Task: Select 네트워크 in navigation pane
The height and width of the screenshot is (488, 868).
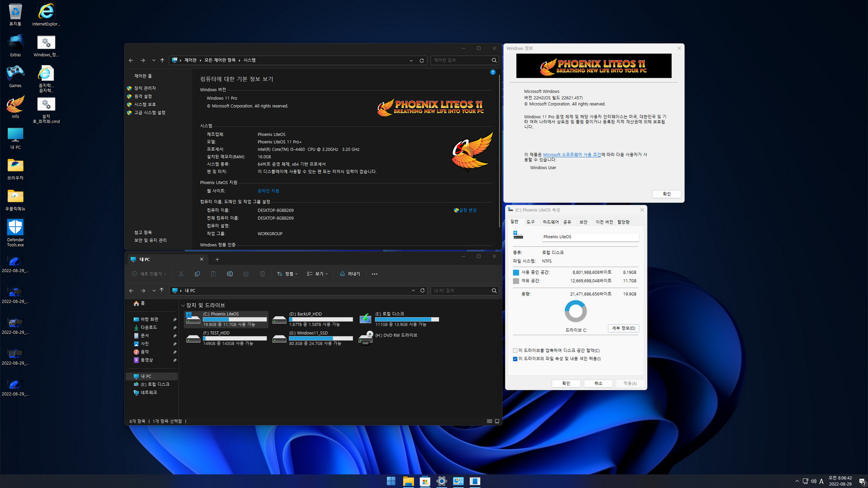Action: 149,393
